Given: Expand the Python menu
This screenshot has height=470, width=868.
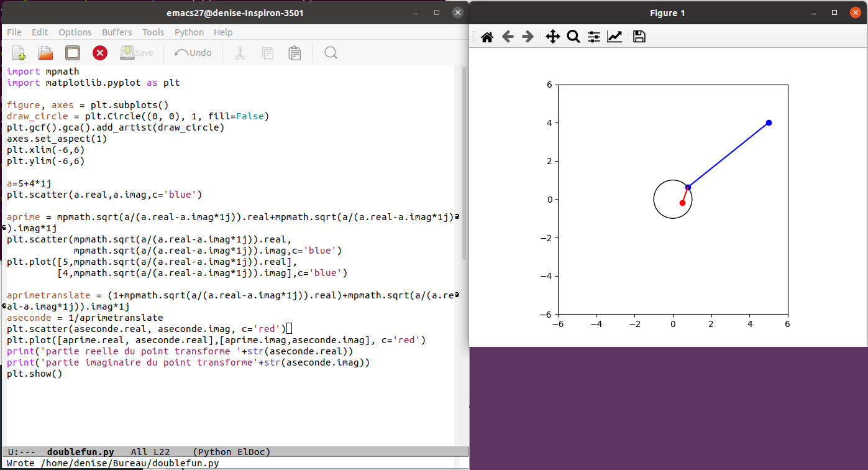Looking at the screenshot, I should pyautogui.click(x=189, y=32).
